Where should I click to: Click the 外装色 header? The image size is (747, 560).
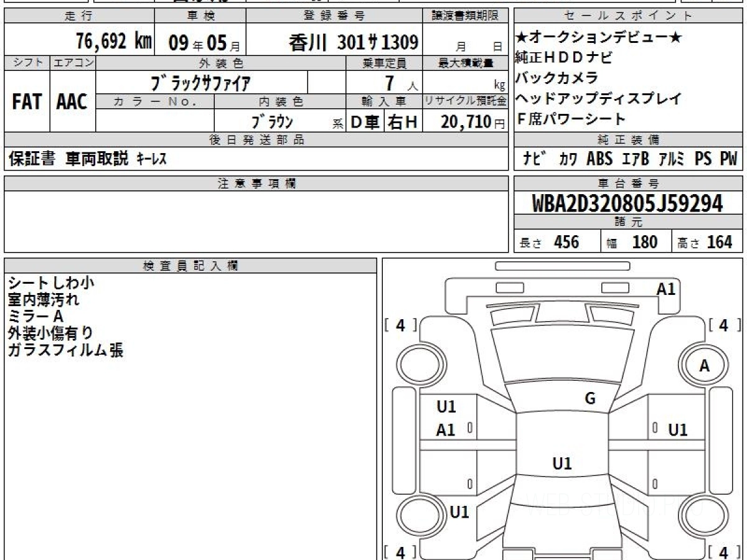click(221, 63)
